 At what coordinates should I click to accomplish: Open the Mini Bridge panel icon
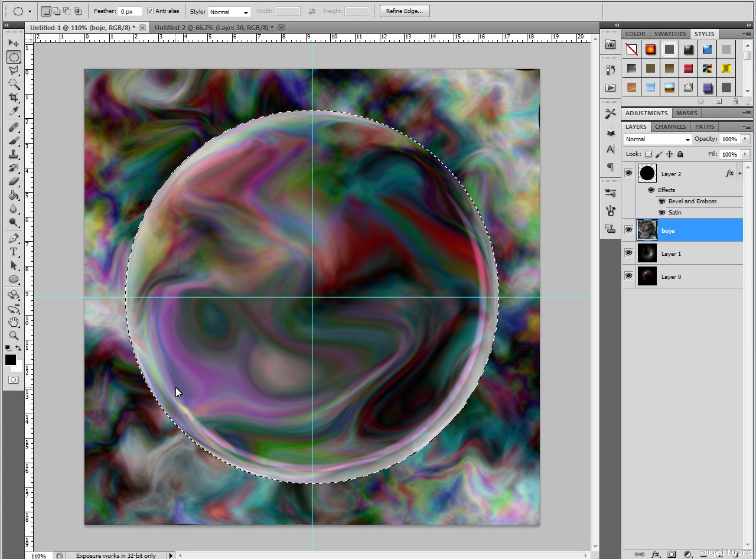click(610, 45)
